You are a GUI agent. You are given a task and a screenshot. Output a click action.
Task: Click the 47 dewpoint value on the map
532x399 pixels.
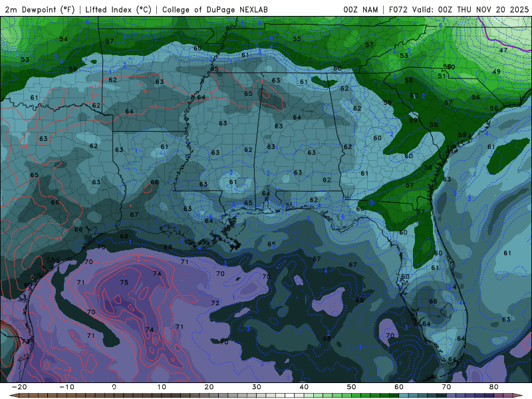pos(503,51)
